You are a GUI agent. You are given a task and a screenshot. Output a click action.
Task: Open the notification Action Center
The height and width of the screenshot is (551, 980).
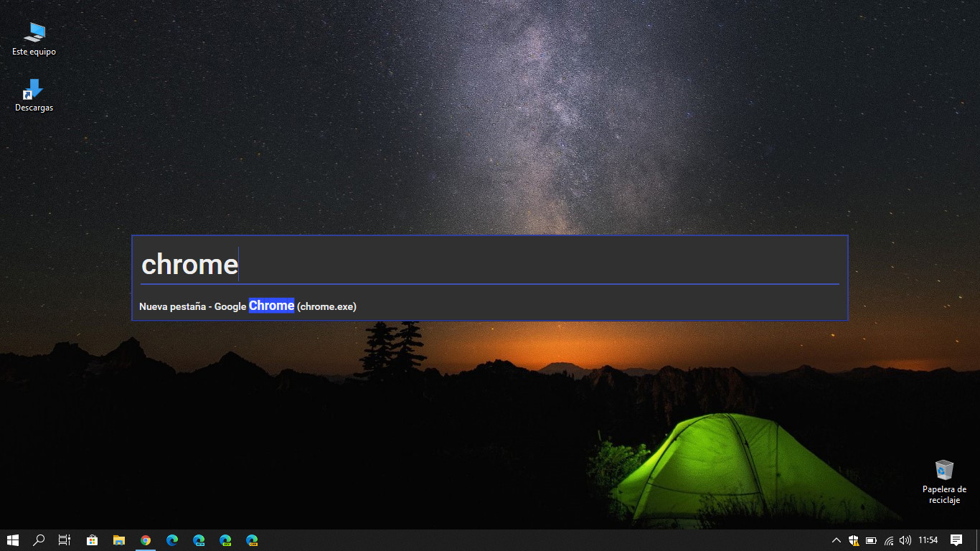pos(956,540)
